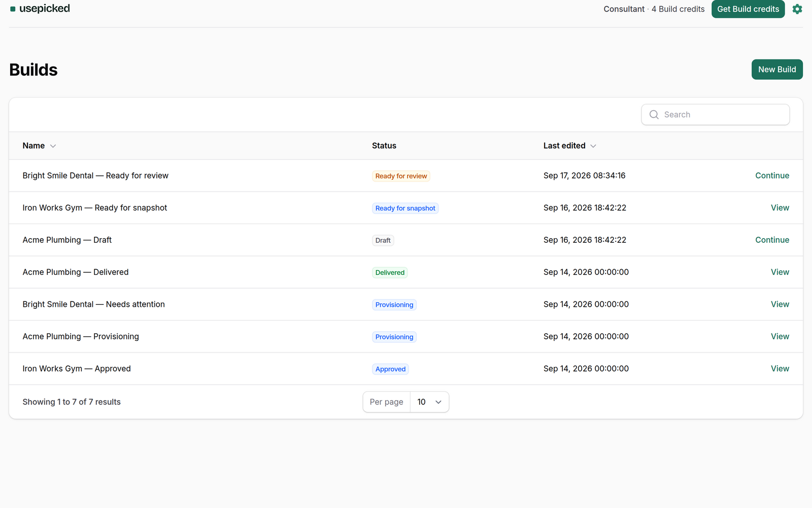The width and height of the screenshot is (812, 508).
Task: Click the Approved status badge
Action: [390, 369]
